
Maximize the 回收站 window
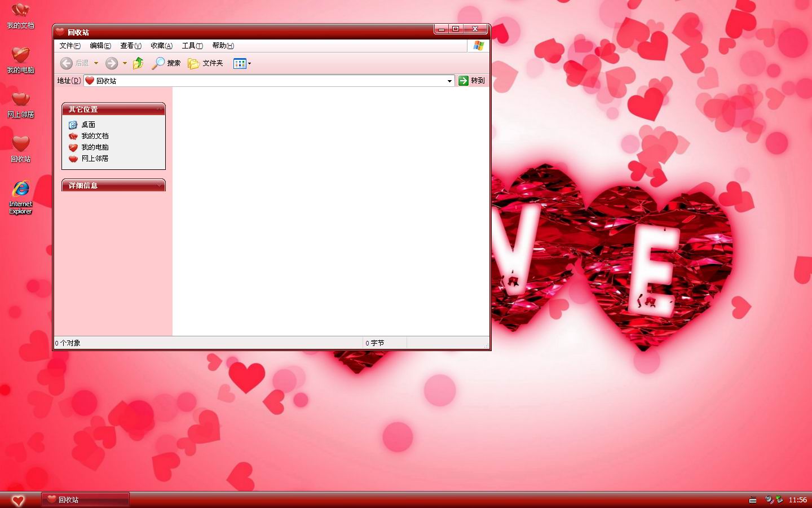tap(456, 29)
